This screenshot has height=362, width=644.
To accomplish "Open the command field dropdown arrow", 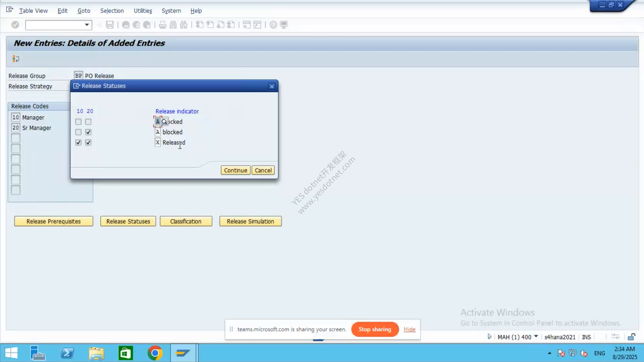I will coord(87,25).
